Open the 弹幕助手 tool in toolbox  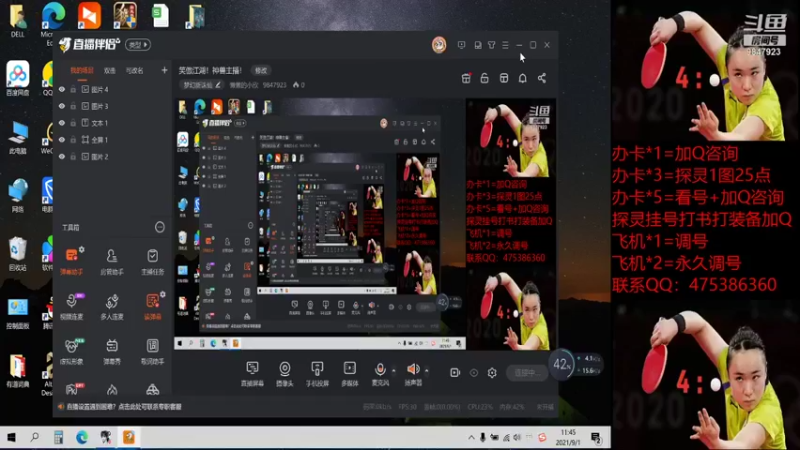click(71, 261)
